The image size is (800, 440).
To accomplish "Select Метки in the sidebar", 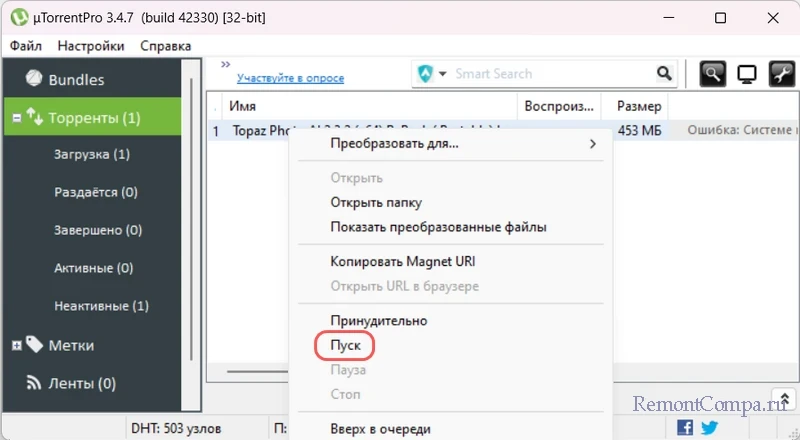I will 71,346.
